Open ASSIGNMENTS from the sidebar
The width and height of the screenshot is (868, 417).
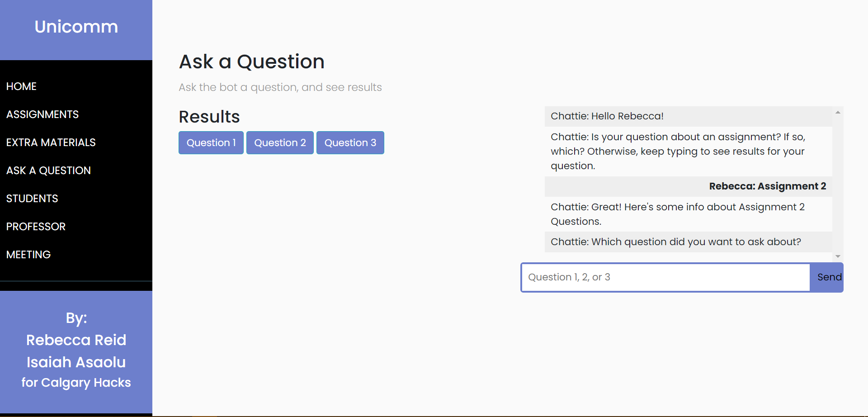click(42, 114)
